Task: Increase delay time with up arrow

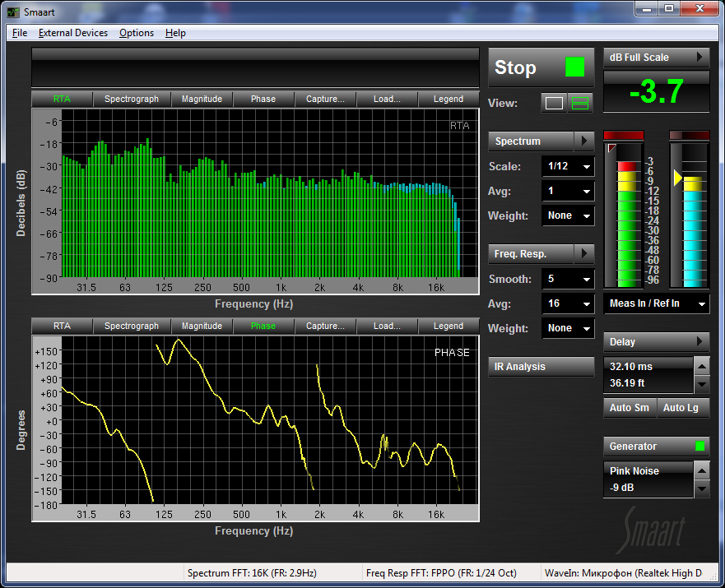Action: click(x=701, y=366)
